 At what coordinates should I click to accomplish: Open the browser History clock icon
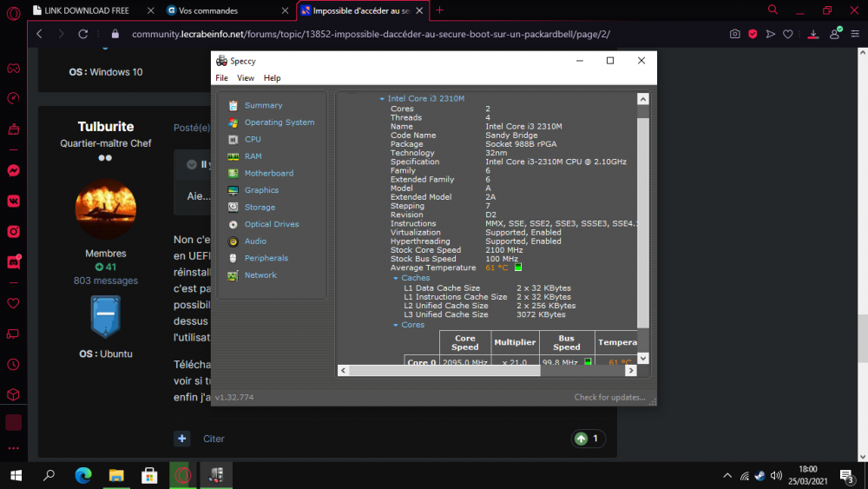click(x=13, y=364)
